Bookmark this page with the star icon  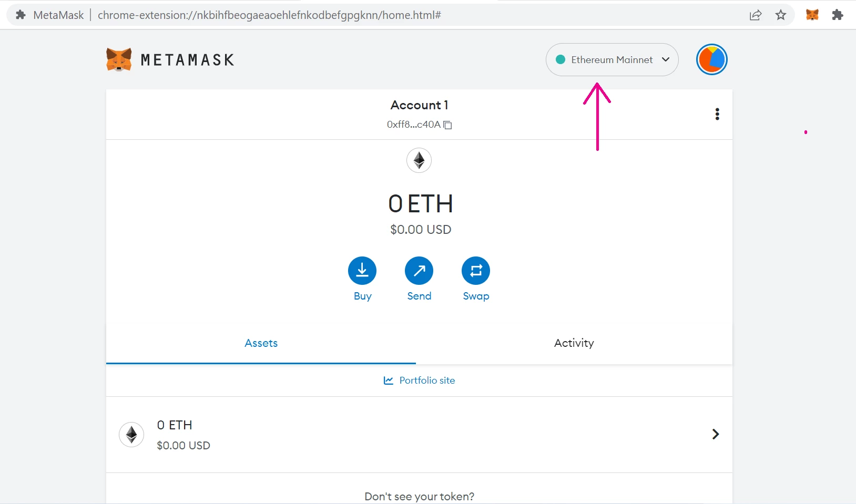click(781, 15)
